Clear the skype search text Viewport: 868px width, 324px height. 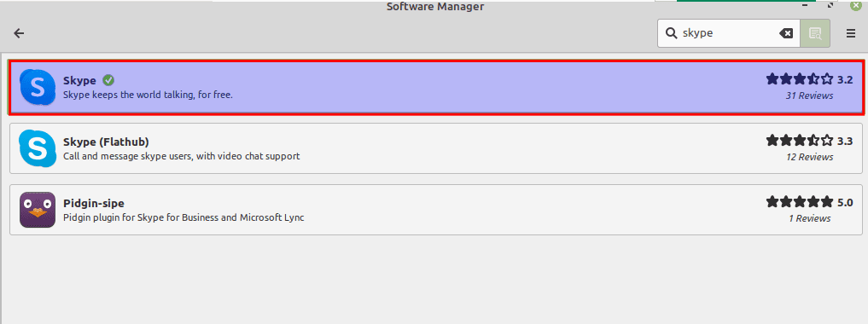pyautogui.click(x=785, y=33)
